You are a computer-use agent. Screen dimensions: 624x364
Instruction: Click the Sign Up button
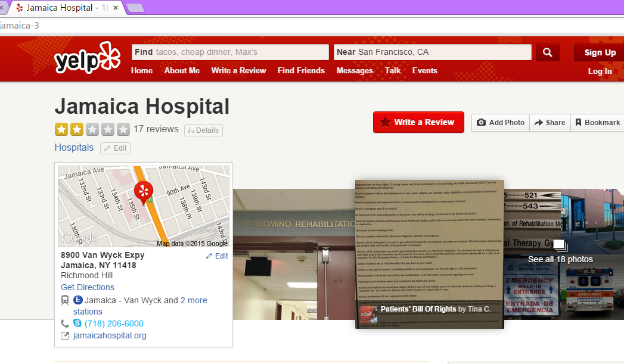(600, 52)
